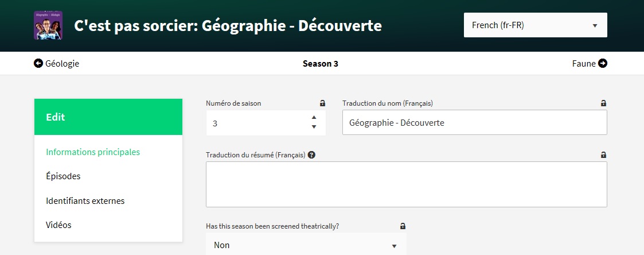Open Identifiants externes section
This screenshot has width=644, height=255.
click(85, 201)
